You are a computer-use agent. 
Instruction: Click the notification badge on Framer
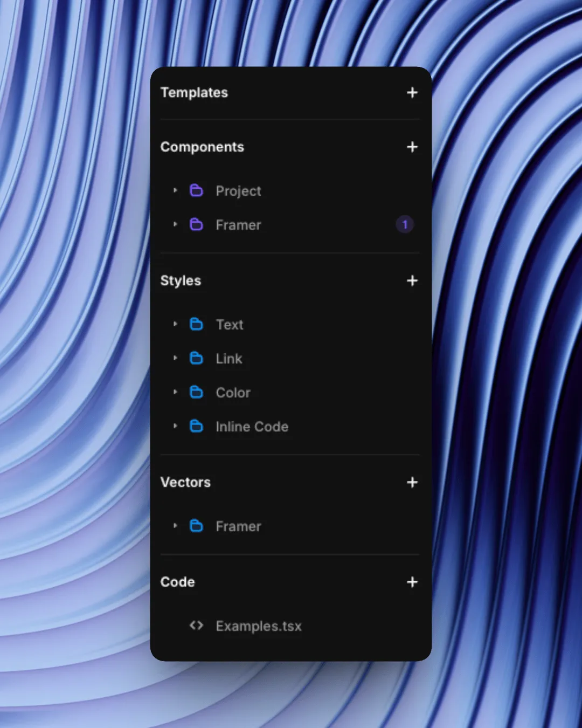405,224
